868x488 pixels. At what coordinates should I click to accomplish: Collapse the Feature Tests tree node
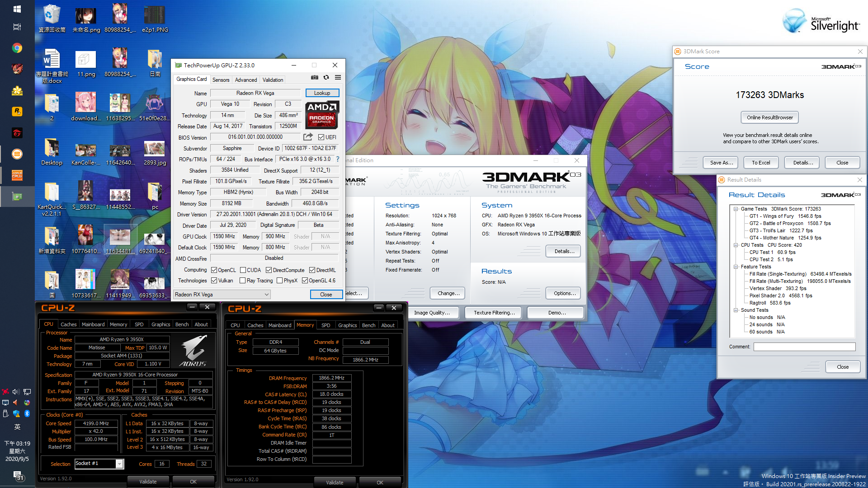point(736,267)
